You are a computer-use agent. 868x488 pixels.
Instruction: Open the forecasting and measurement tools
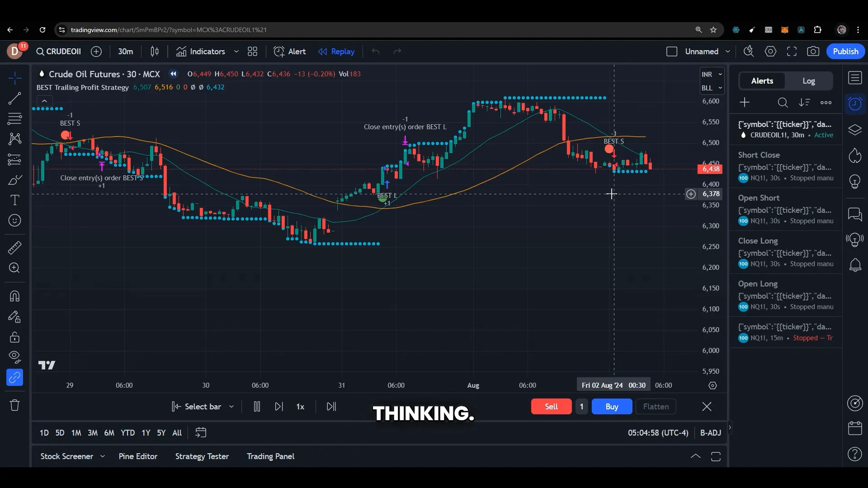(14, 160)
